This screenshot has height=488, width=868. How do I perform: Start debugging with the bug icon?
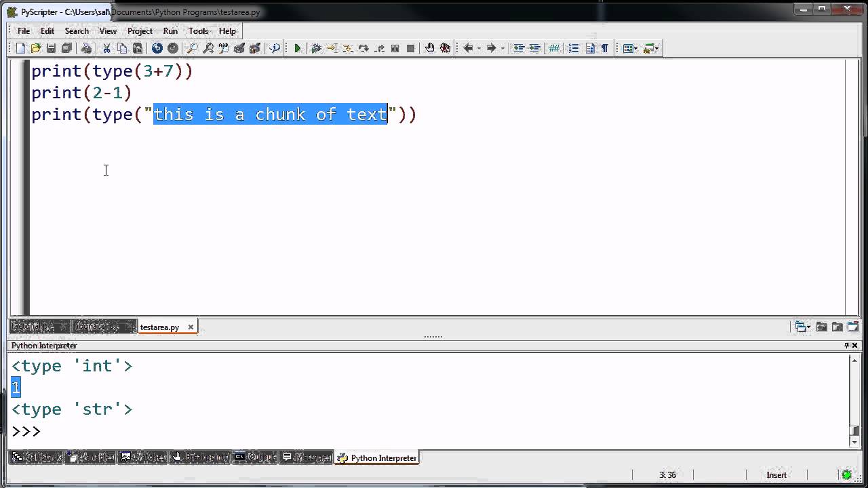coord(316,48)
